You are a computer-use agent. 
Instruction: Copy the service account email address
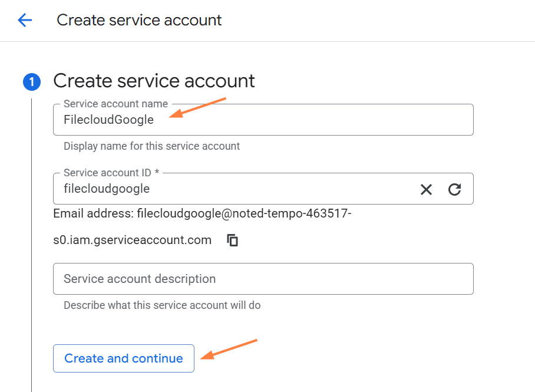point(233,240)
